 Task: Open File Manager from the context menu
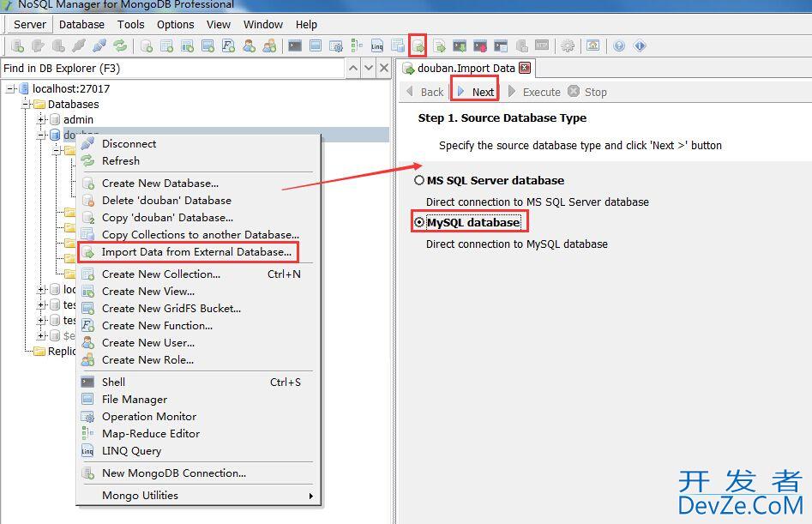(x=198, y=399)
